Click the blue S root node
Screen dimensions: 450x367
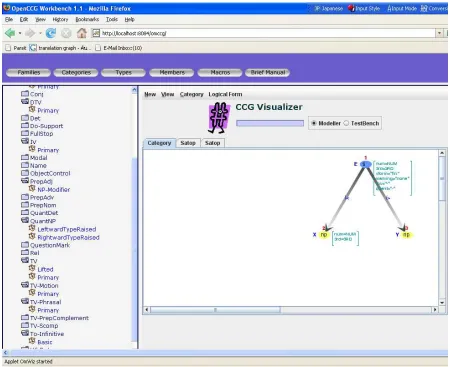[366, 164]
